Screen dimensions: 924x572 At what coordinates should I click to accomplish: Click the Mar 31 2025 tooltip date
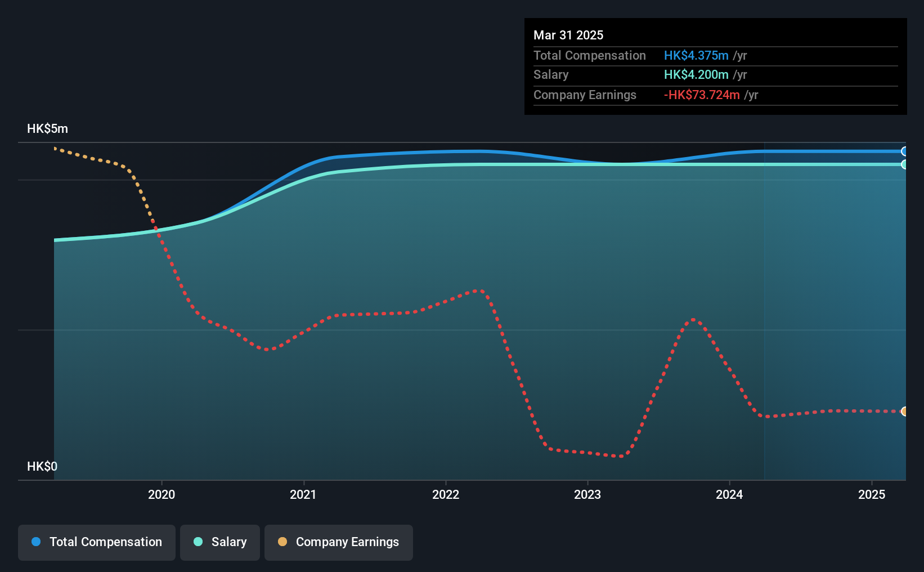(568, 35)
